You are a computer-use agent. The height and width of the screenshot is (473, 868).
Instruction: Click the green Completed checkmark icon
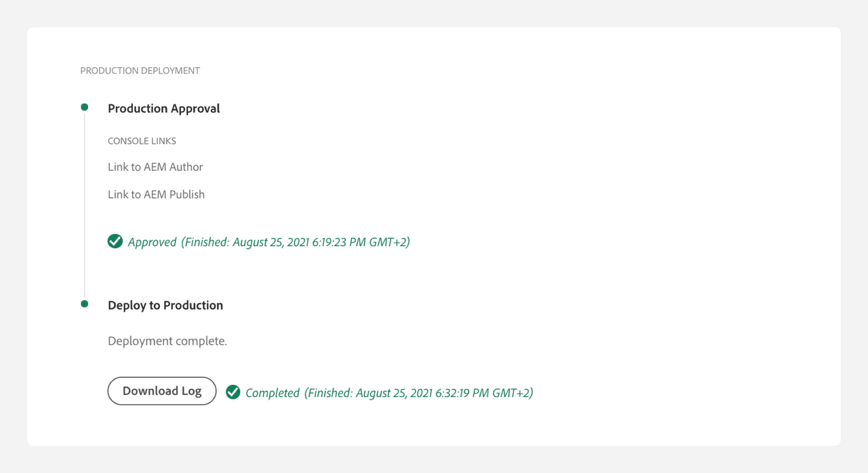pyautogui.click(x=233, y=392)
